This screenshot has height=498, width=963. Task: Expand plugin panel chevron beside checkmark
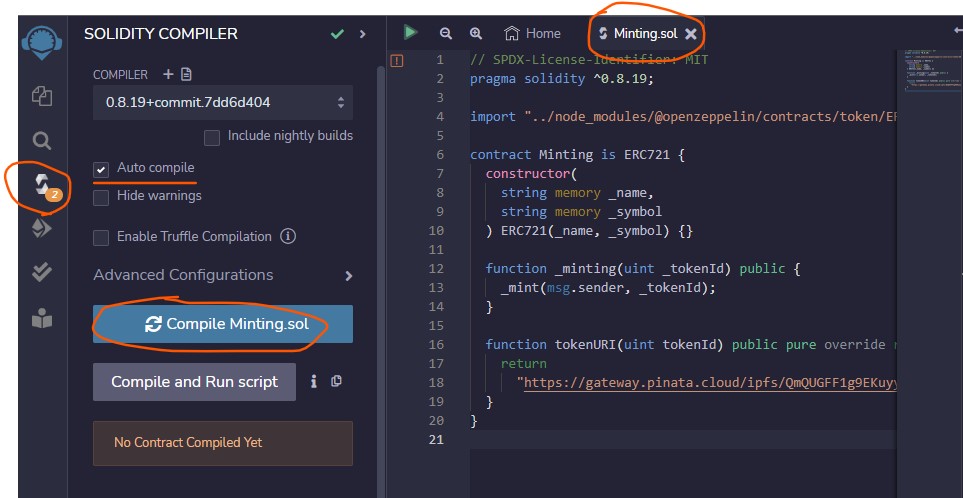pos(362,34)
